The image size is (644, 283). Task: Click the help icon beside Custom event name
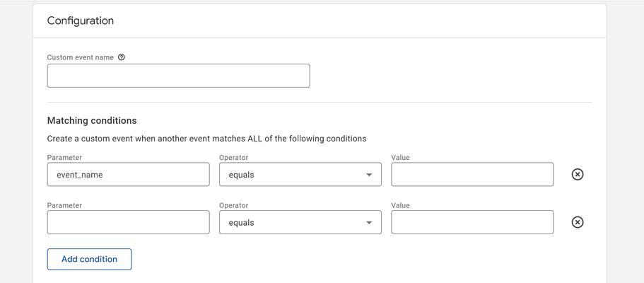tap(121, 57)
